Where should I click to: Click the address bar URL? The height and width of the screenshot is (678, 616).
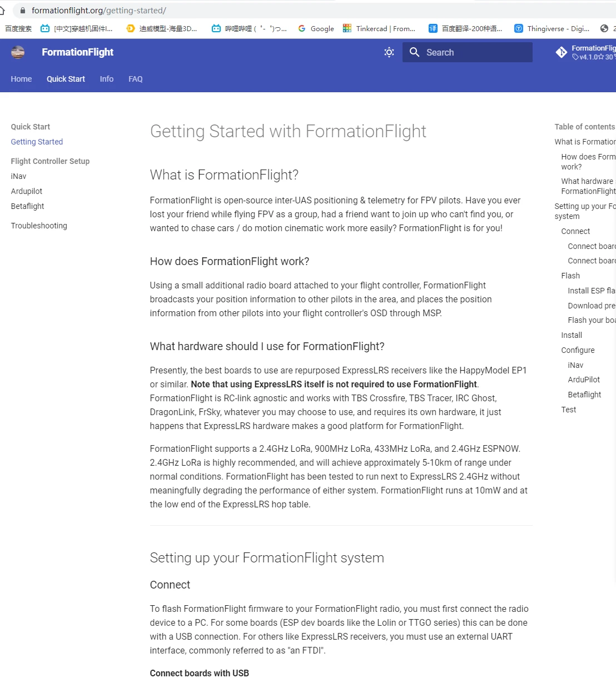(x=99, y=11)
